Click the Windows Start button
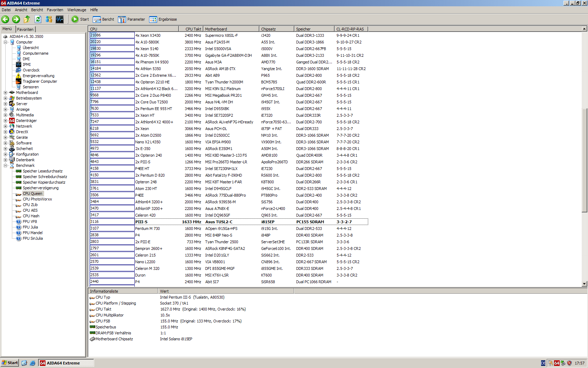The width and height of the screenshot is (588, 368). (10, 363)
